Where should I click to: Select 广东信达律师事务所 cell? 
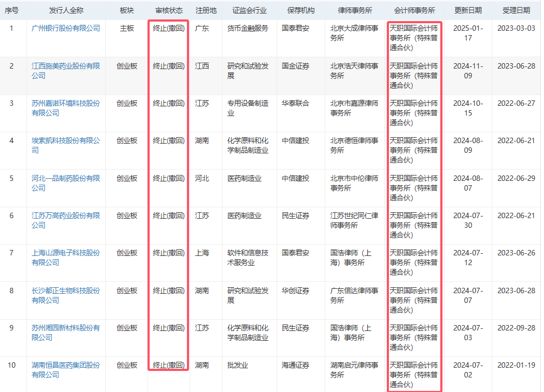(x=354, y=295)
